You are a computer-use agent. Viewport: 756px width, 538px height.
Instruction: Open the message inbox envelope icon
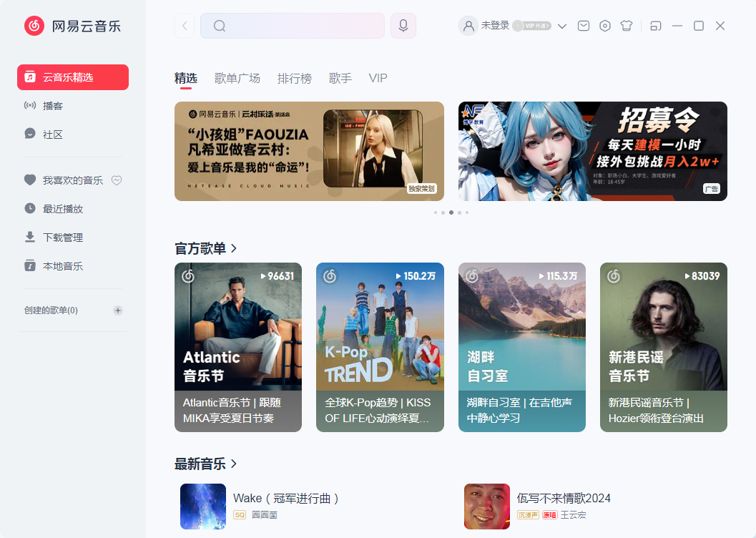(x=583, y=25)
